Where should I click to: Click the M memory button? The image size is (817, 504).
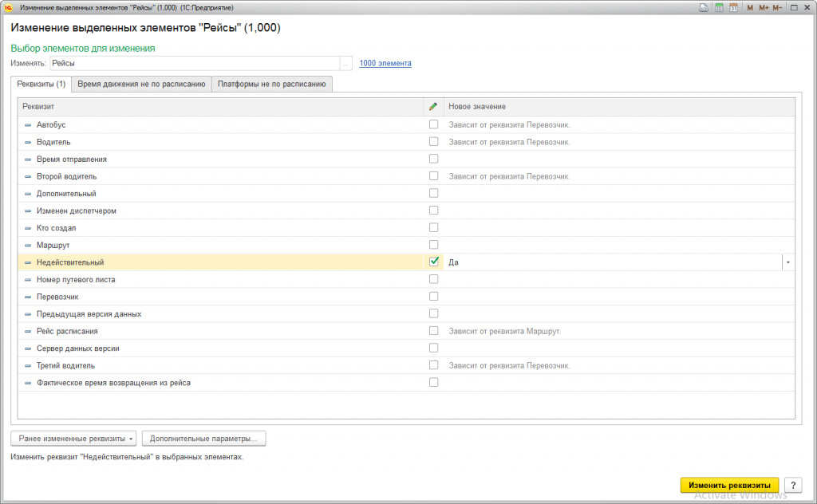[x=749, y=7]
